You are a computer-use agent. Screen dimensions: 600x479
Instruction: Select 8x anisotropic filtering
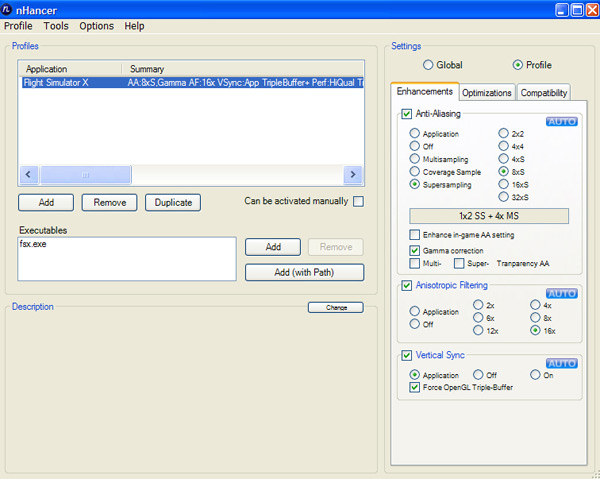536,317
